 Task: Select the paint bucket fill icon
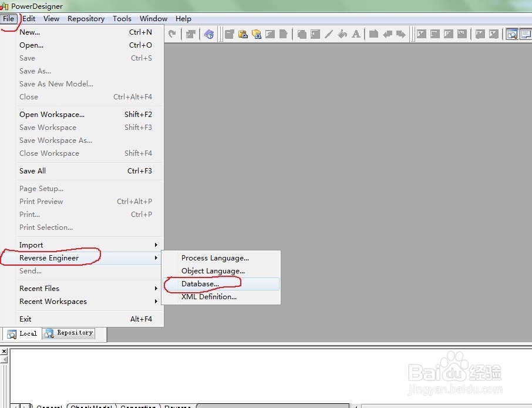342,34
